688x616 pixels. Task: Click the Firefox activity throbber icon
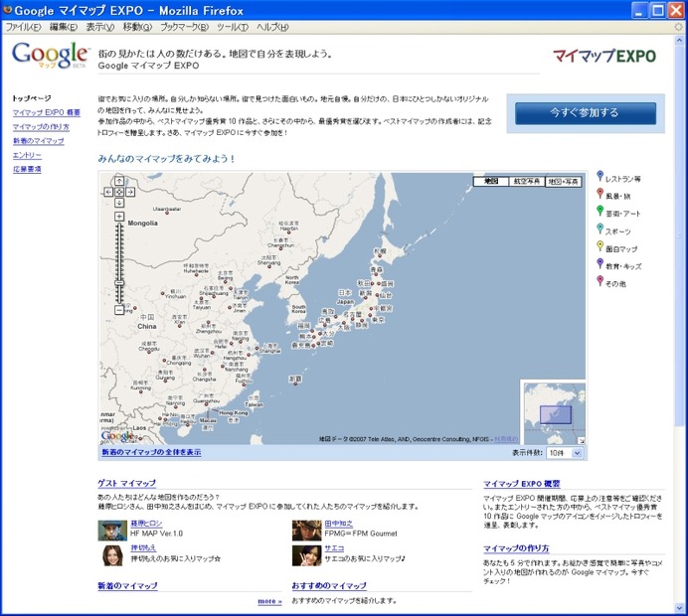679,27
